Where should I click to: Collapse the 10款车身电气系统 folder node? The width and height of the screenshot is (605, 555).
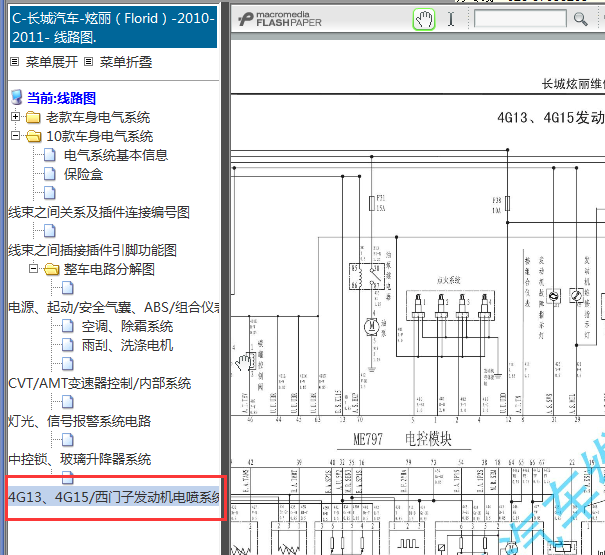[x=15, y=135]
